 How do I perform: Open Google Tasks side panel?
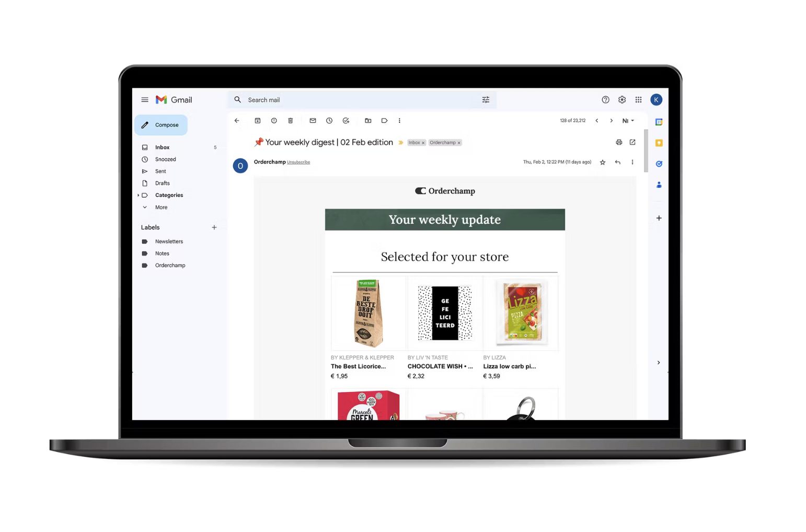(659, 164)
